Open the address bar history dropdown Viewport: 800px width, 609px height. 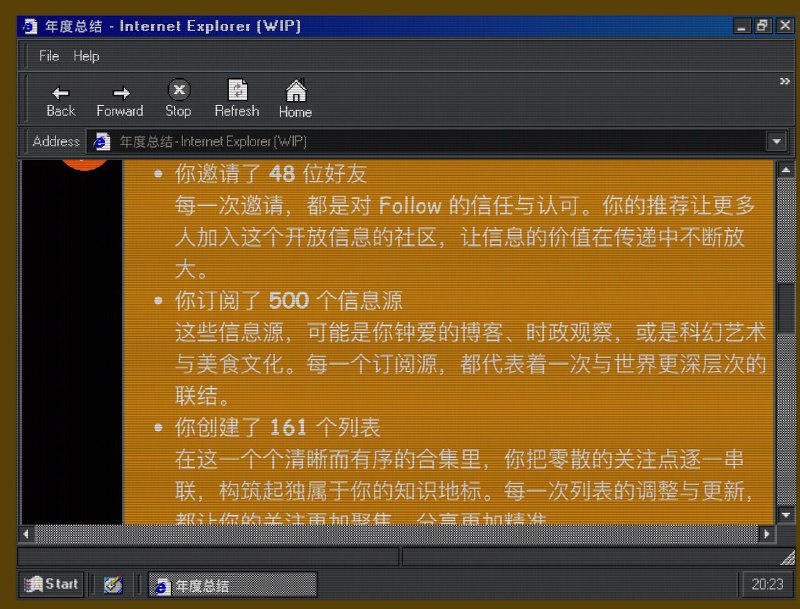point(777,141)
